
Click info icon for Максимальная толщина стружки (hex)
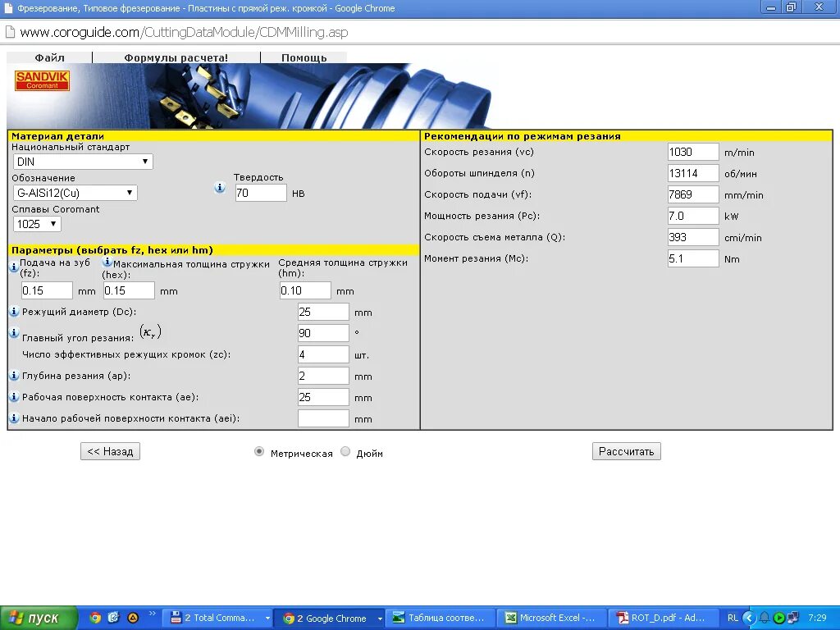click(107, 262)
